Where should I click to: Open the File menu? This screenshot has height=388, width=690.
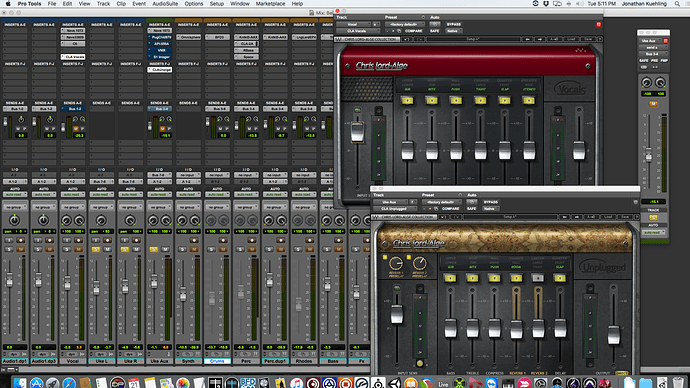[x=52, y=4]
